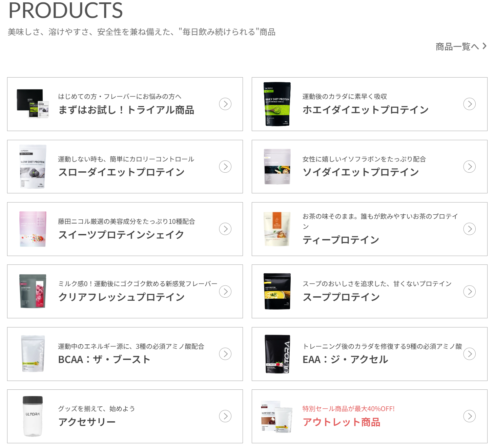Click the green whey diet protein package image

(x=277, y=104)
